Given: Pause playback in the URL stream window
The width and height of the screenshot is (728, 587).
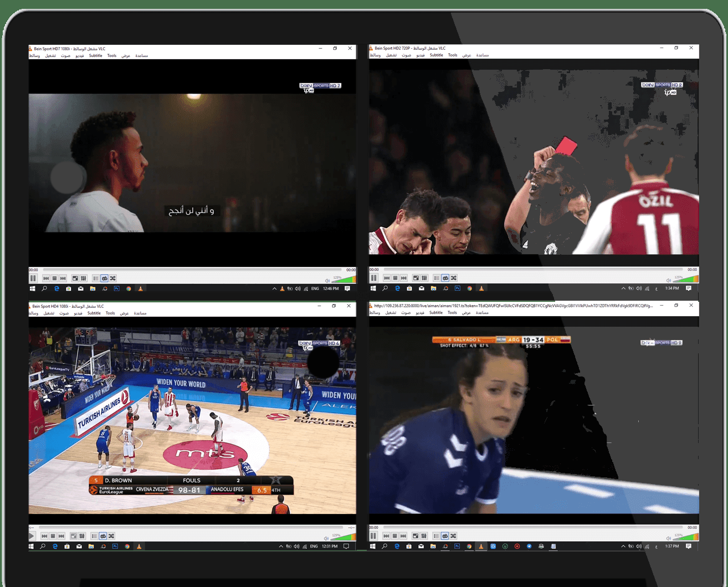Looking at the screenshot, I should pyautogui.click(x=373, y=535).
